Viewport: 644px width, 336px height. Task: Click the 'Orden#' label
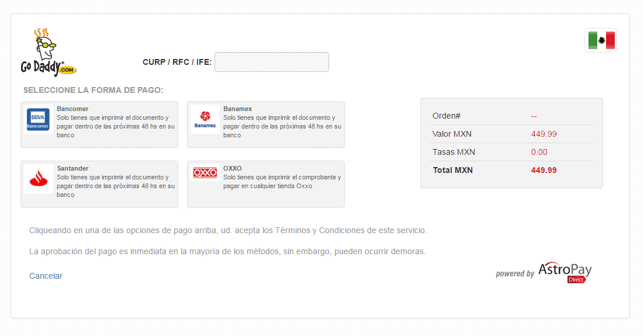446,116
